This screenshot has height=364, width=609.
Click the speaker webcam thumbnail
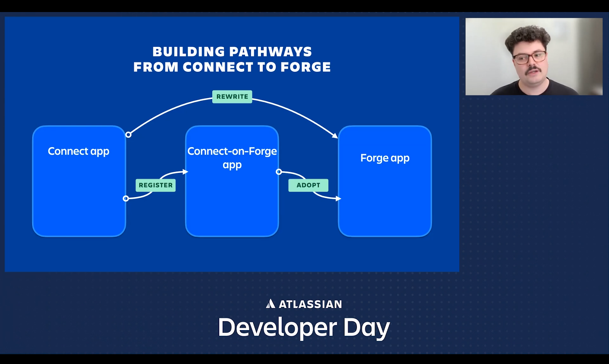534,57
